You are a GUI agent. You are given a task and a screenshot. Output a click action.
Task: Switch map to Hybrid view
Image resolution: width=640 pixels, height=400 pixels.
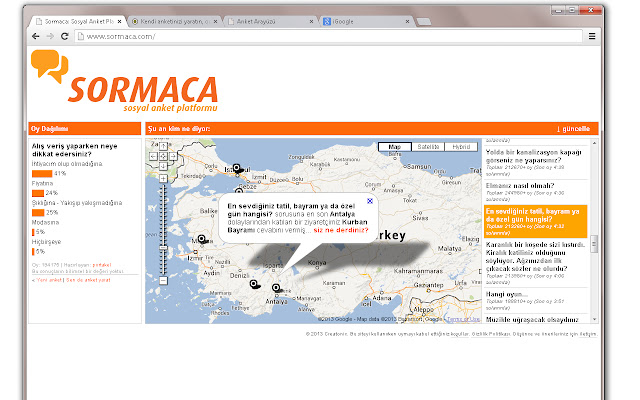coord(461,147)
